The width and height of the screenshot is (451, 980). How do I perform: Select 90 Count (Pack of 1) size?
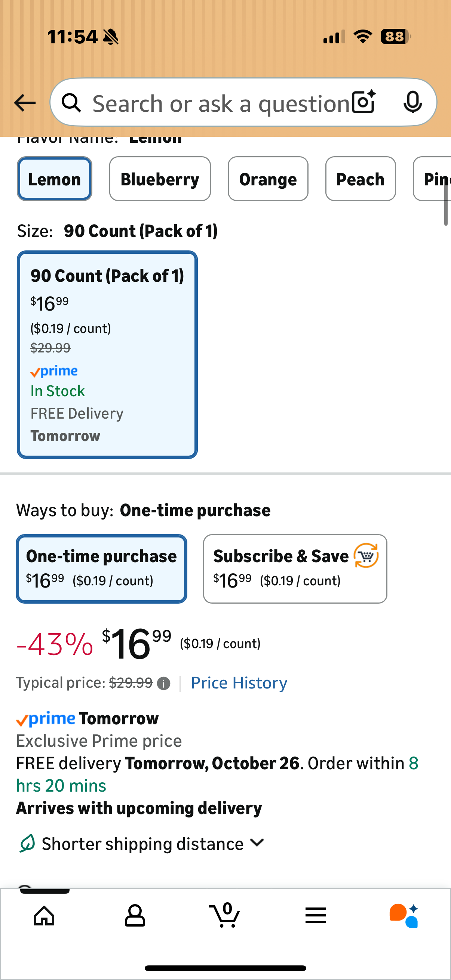pos(107,355)
